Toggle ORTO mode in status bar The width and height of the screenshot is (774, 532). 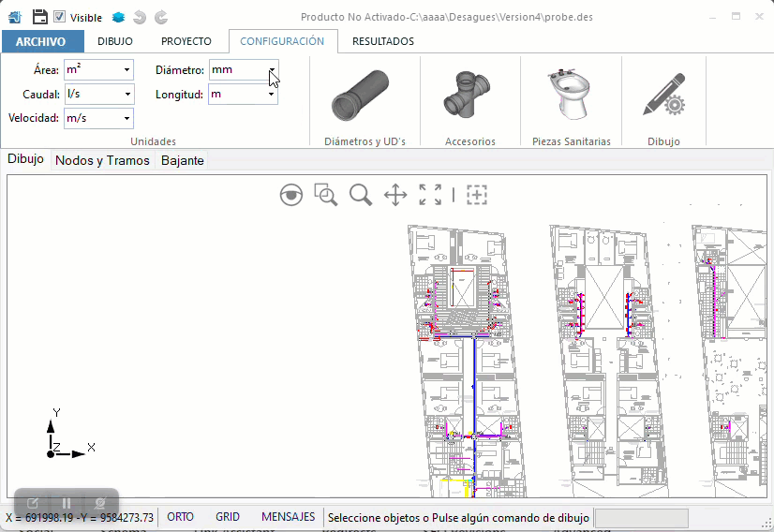tap(180, 517)
